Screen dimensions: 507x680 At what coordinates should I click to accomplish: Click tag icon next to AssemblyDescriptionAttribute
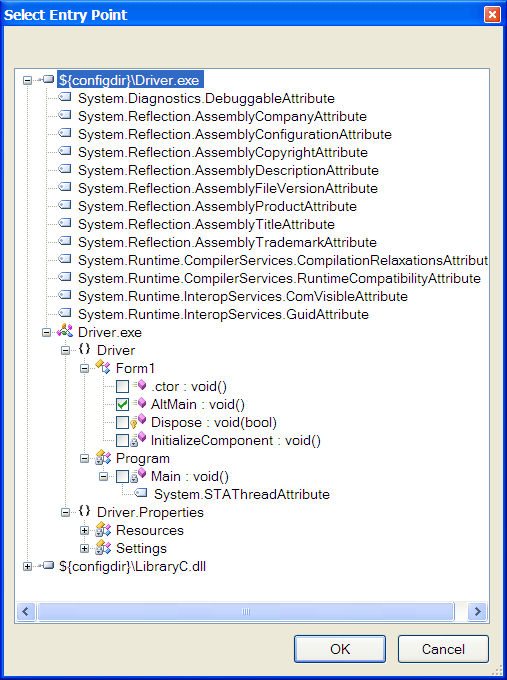tap(65, 170)
